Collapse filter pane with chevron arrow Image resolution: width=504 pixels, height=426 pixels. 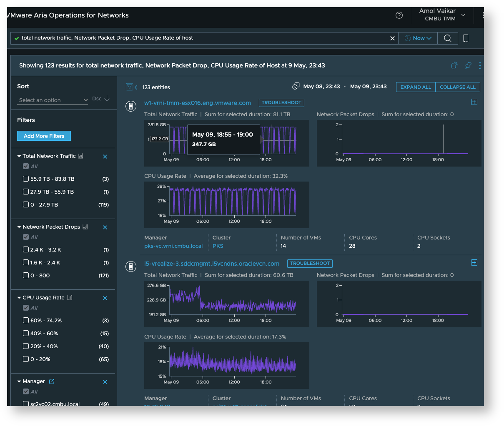pos(136,87)
